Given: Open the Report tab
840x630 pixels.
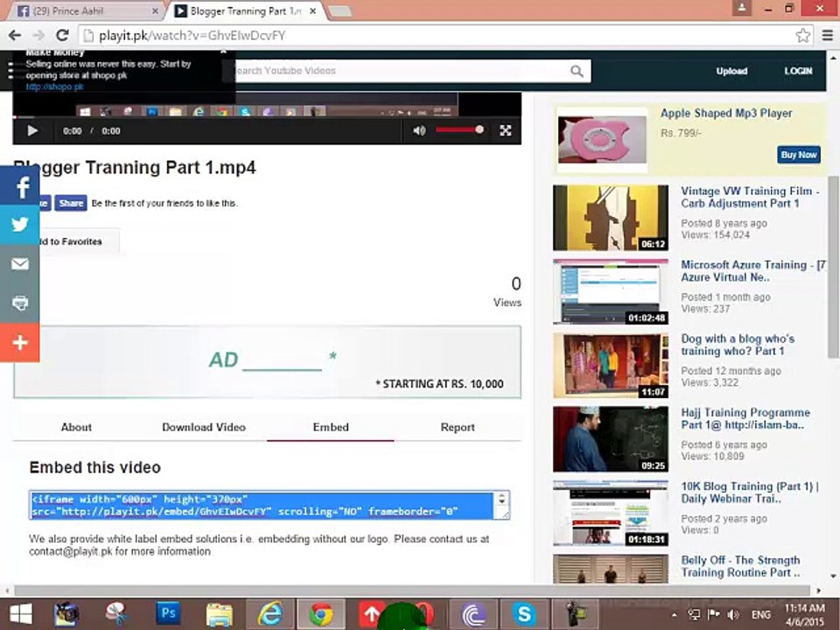Looking at the screenshot, I should click(458, 427).
